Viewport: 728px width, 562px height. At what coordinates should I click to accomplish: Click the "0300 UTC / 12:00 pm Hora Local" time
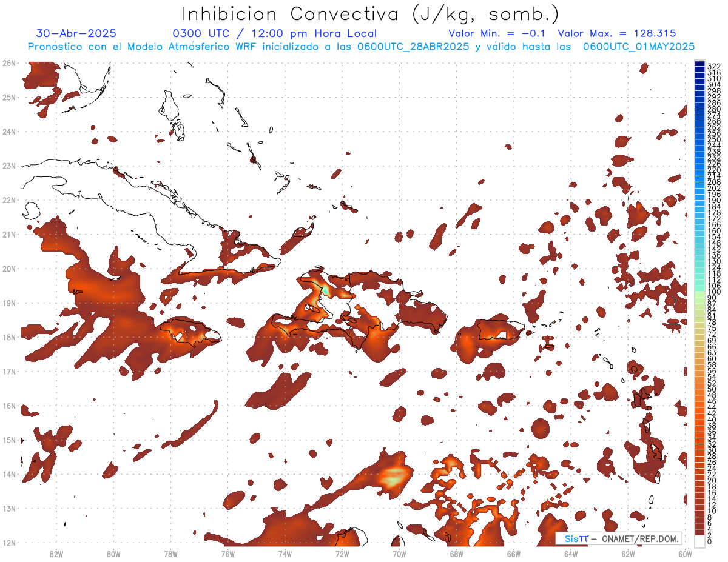pyautogui.click(x=275, y=33)
